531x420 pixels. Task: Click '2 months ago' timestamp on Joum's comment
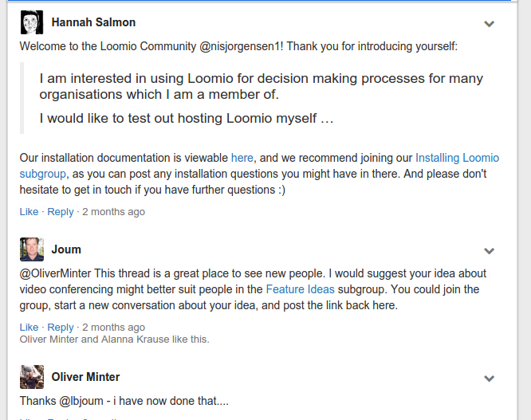[113, 328]
